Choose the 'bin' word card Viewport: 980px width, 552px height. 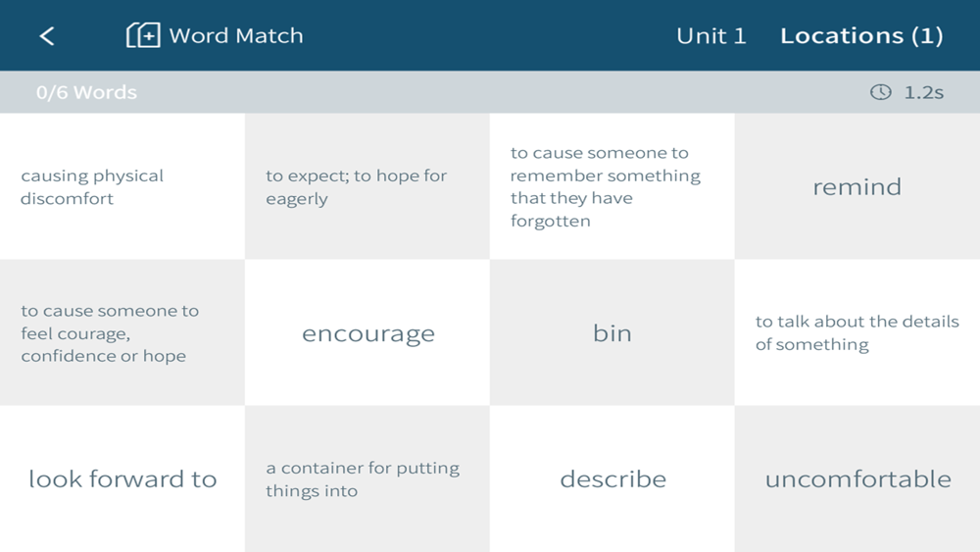(612, 333)
